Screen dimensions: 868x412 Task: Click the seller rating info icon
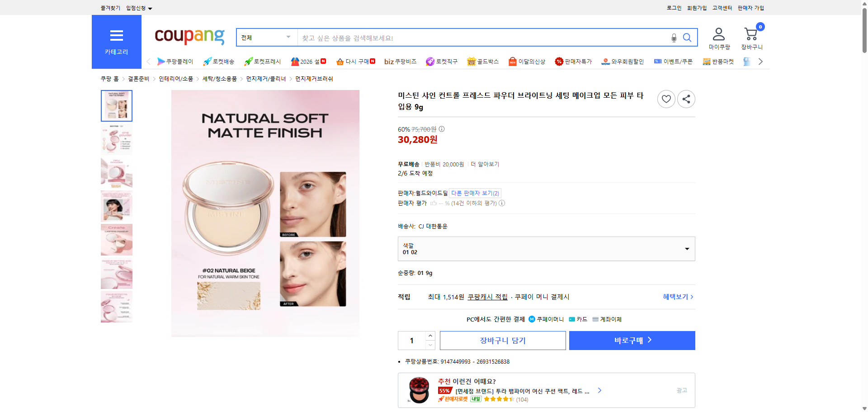(x=501, y=203)
